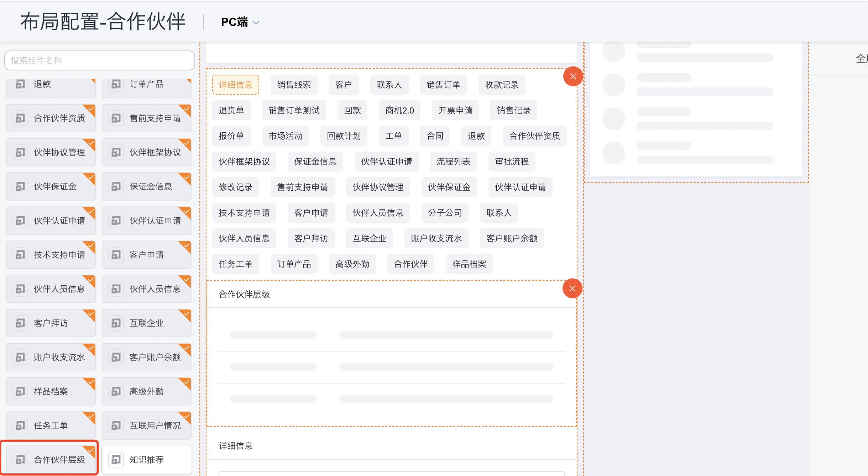The image size is (868, 476).
Task: Open the 开票申请 tab
Action: point(455,110)
